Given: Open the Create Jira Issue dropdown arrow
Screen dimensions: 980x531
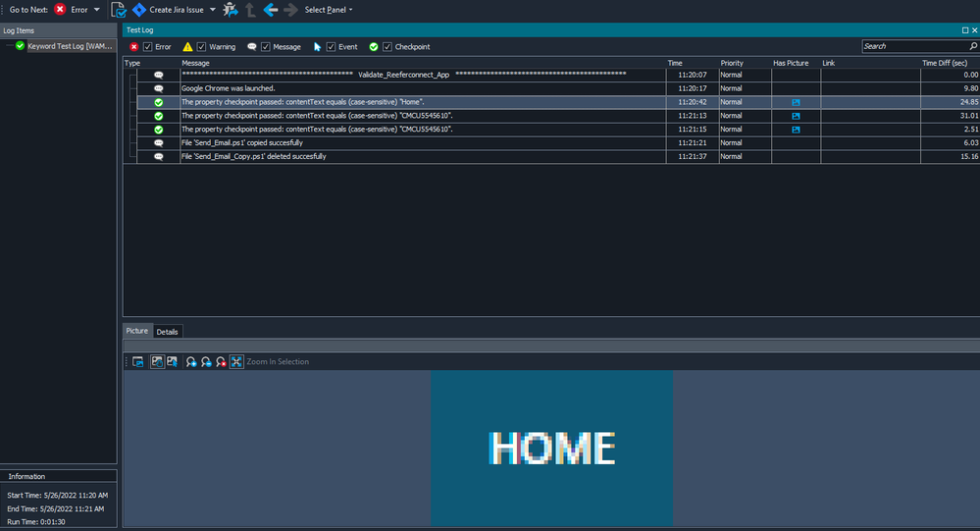Looking at the screenshot, I should [x=213, y=10].
